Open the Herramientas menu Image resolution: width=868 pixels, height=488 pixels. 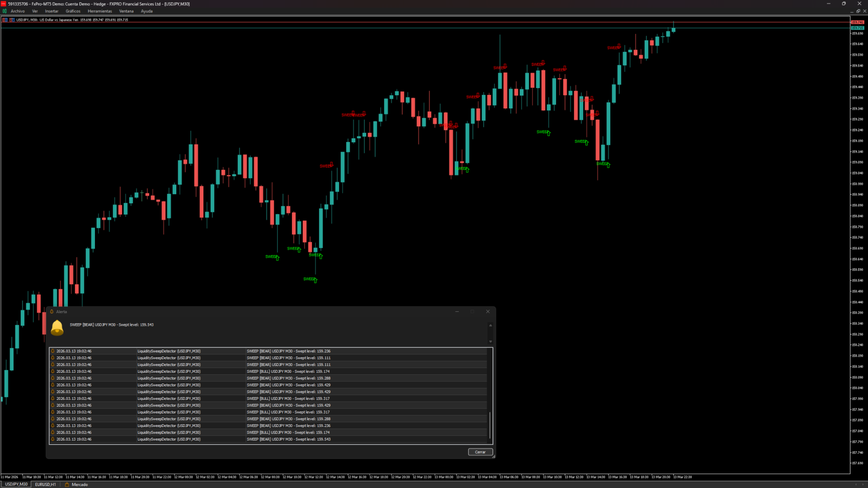(99, 11)
